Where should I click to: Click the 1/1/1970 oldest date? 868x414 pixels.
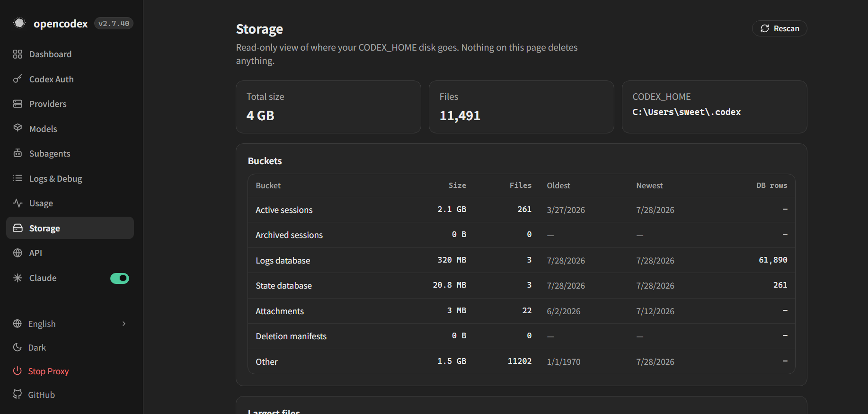(x=564, y=362)
